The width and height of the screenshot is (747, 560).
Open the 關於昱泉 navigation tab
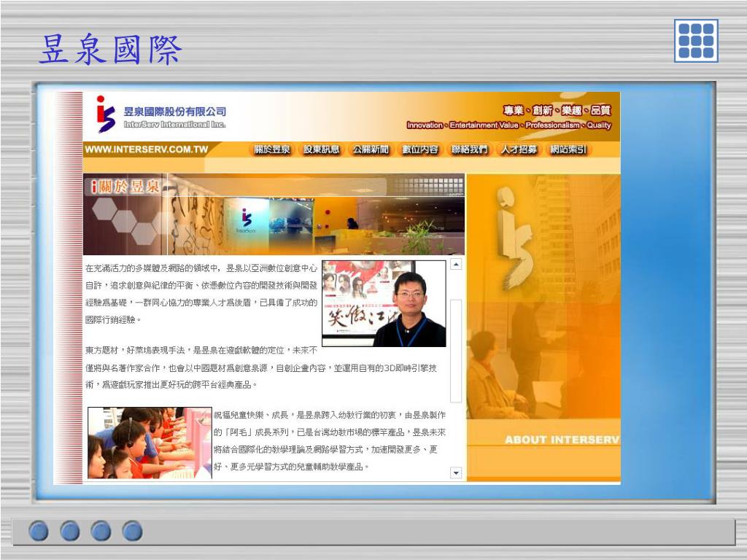coord(272,149)
